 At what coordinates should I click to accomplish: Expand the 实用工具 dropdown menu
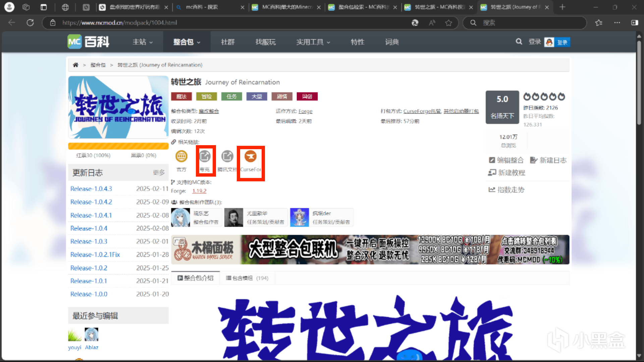313,42
